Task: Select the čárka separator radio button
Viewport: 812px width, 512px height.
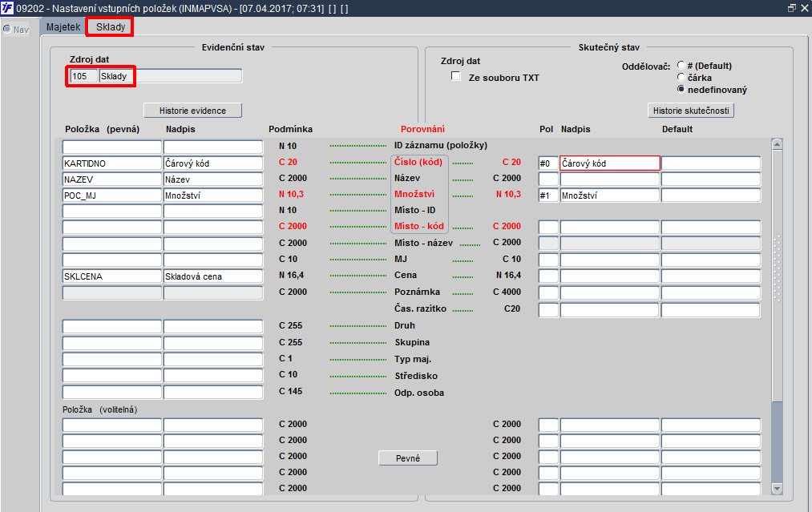Action: [x=681, y=77]
